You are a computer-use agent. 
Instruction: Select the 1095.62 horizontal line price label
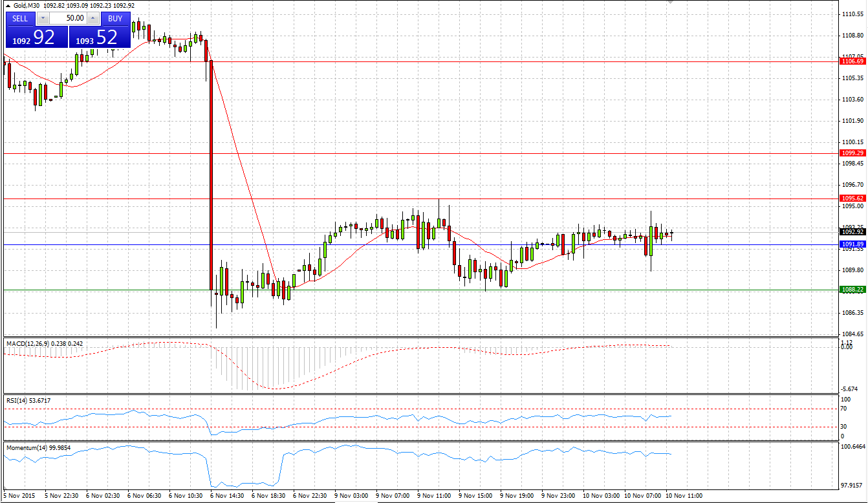coord(852,198)
